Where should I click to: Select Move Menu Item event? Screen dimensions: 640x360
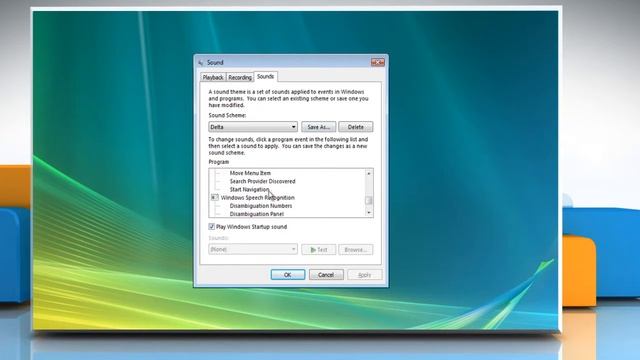coord(250,173)
